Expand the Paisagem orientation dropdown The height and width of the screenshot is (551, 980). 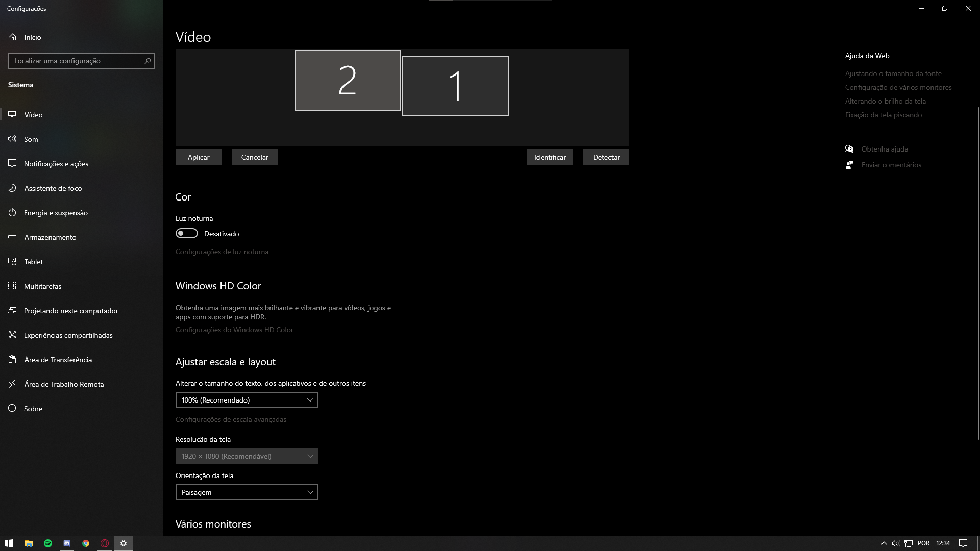247,493
